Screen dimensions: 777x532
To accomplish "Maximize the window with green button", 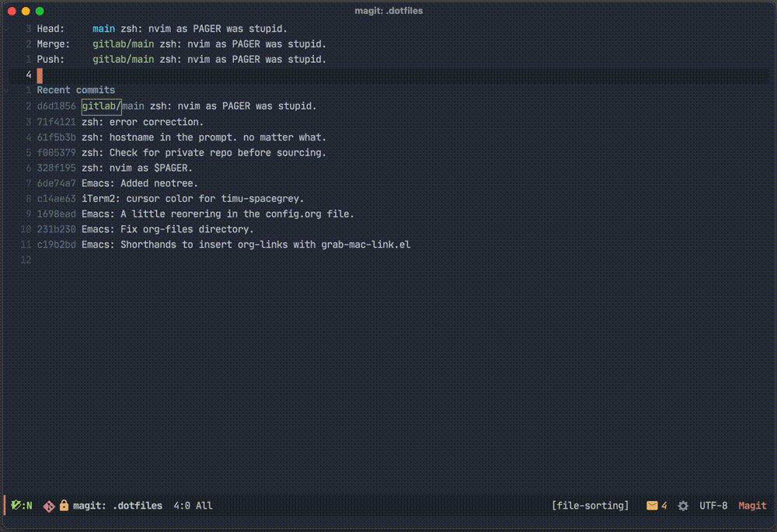I will coord(40,10).
